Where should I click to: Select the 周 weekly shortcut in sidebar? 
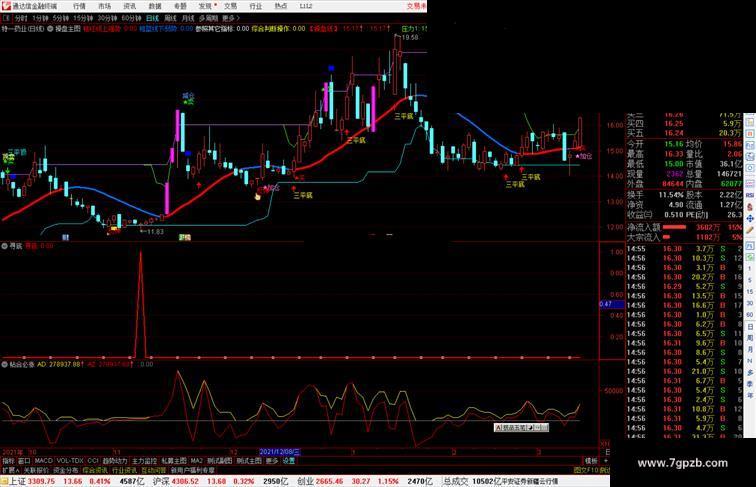click(750, 338)
